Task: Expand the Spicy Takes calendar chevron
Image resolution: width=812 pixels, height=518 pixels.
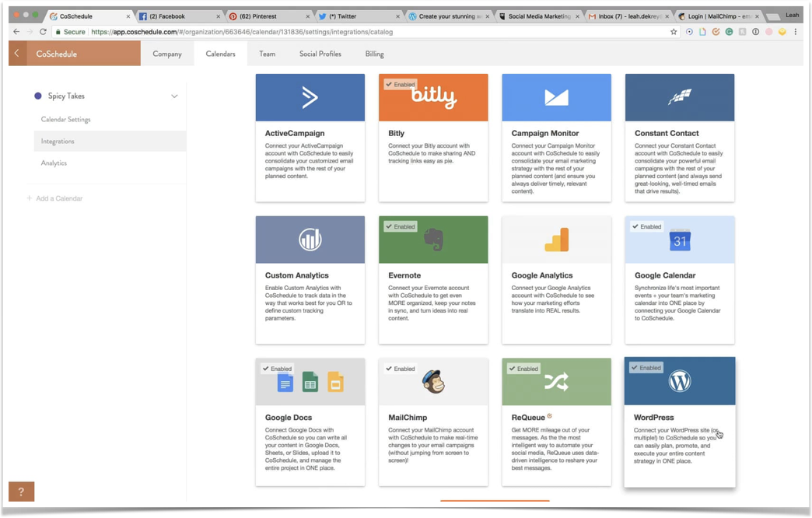Action: (174, 96)
